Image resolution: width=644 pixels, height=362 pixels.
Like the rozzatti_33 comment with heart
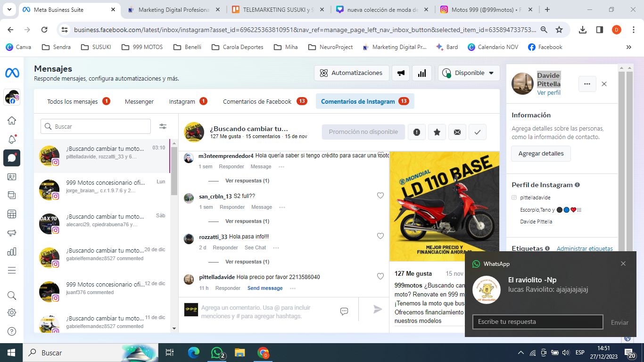(x=380, y=236)
